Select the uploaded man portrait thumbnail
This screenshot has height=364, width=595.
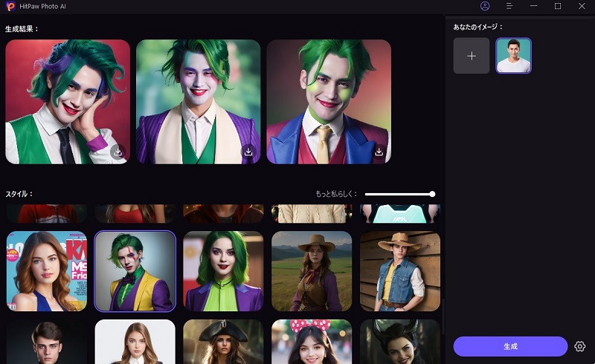pos(513,56)
